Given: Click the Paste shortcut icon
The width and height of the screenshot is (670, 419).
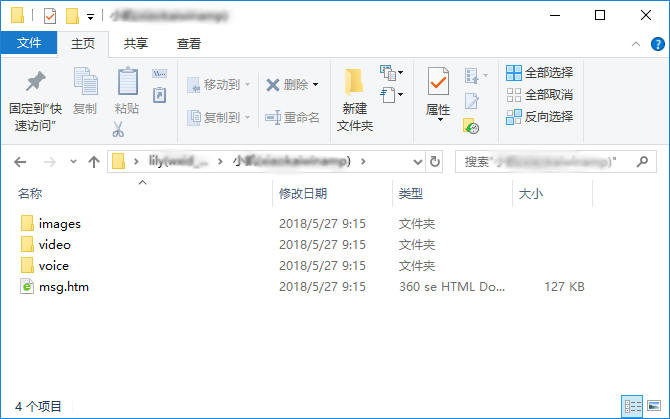Looking at the screenshot, I should pyautogui.click(x=159, y=95).
